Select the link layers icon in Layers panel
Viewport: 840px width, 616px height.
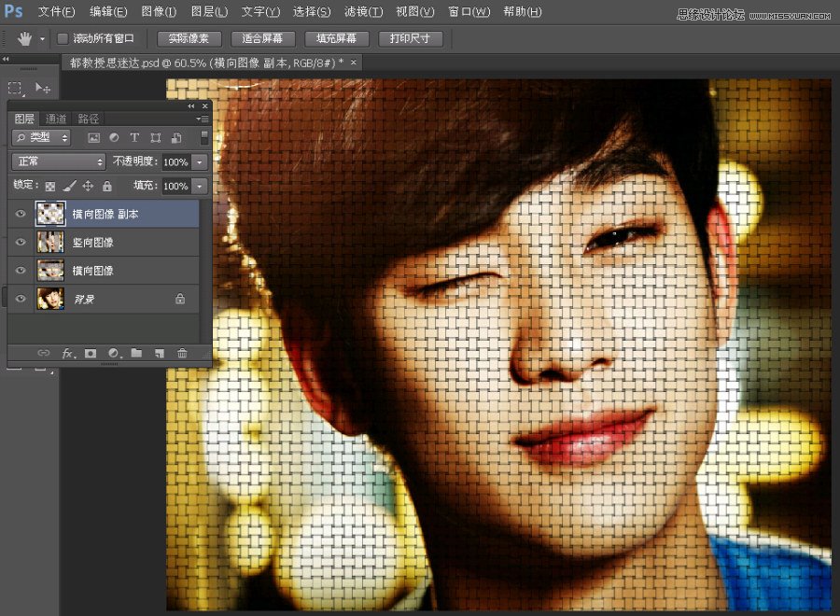43,354
